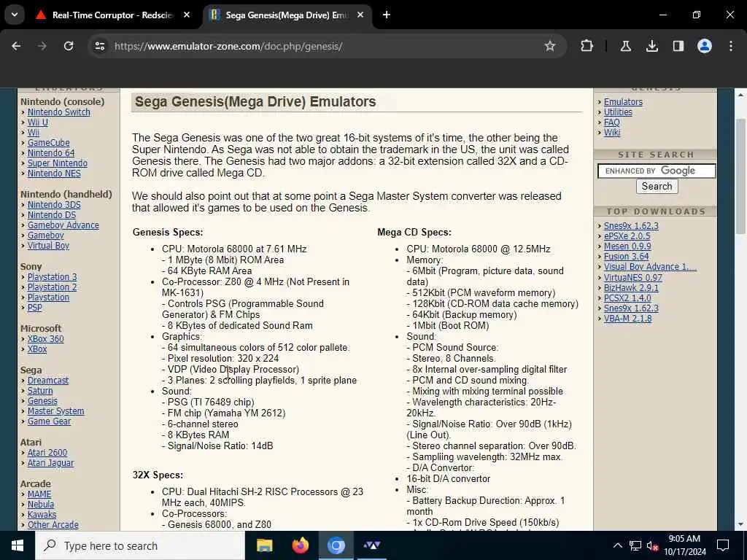
Task: Show hidden system tray icons
Action: pos(617,545)
